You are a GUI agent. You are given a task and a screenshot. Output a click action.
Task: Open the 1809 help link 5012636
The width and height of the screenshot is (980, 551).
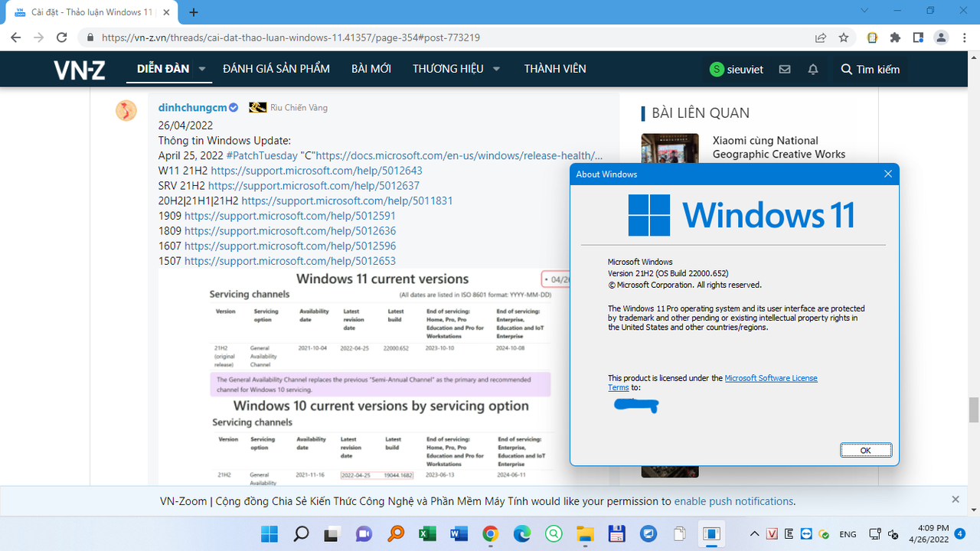[x=290, y=231]
